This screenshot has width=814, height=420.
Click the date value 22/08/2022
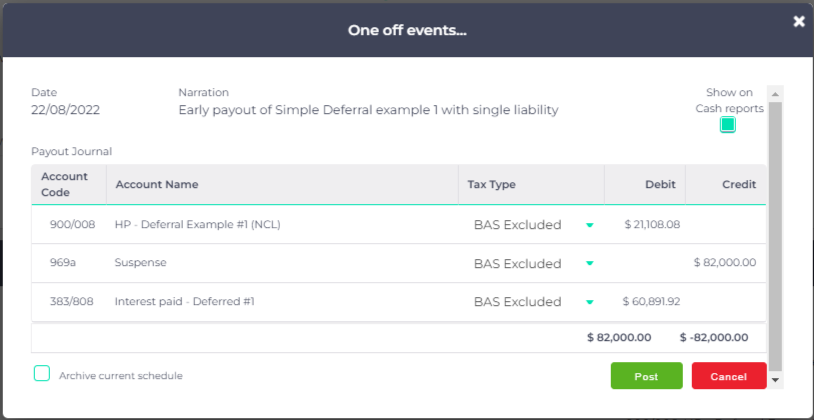click(x=65, y=110)
